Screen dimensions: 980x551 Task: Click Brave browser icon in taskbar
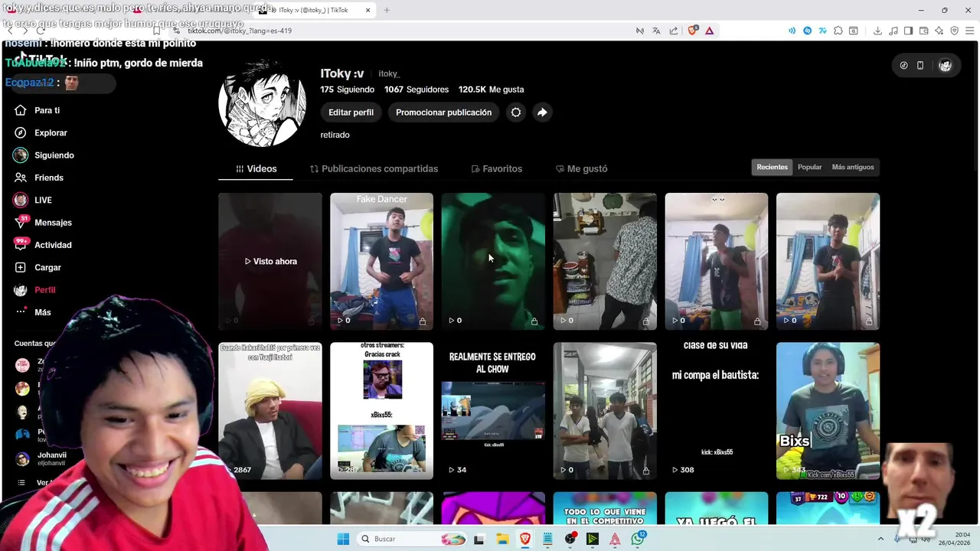pos(524,539)
